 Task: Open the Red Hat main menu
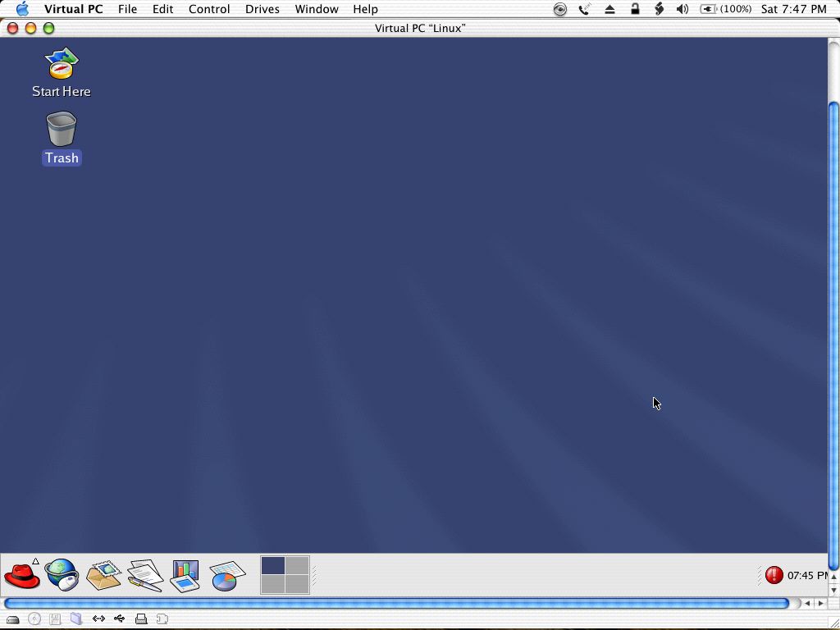(22, 575)
